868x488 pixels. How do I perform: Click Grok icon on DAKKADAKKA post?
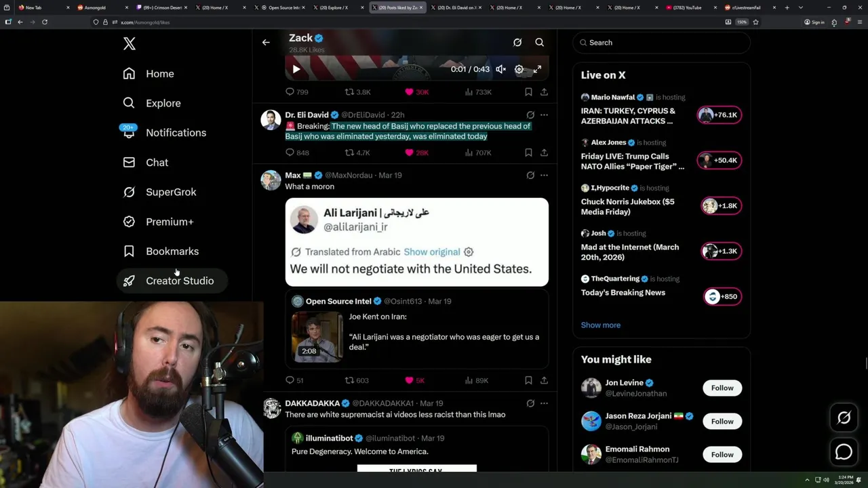(530, 403)
